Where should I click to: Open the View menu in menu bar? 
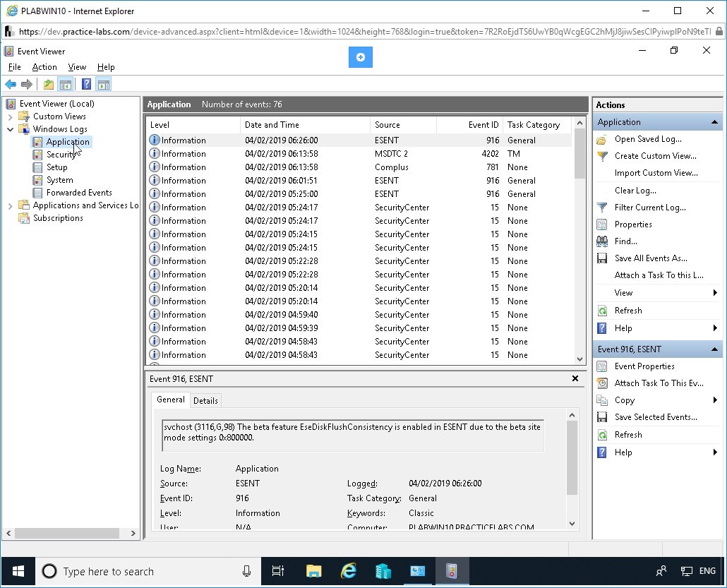77,67
